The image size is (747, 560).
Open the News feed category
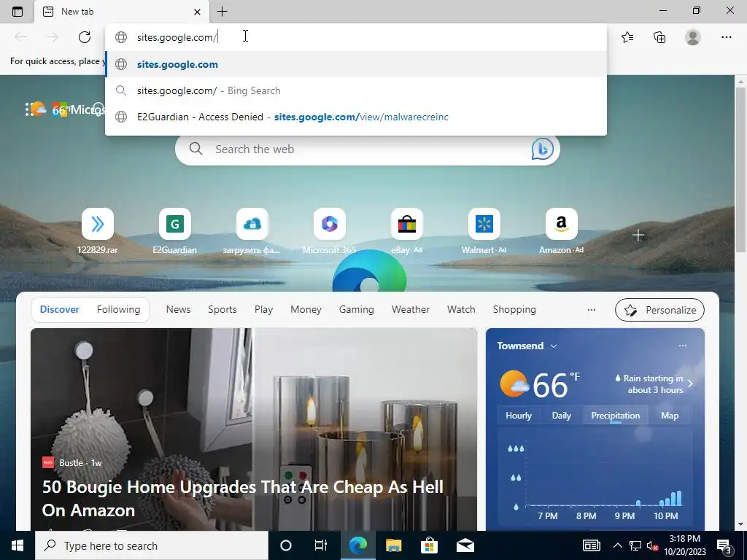(x=178, y=309)
